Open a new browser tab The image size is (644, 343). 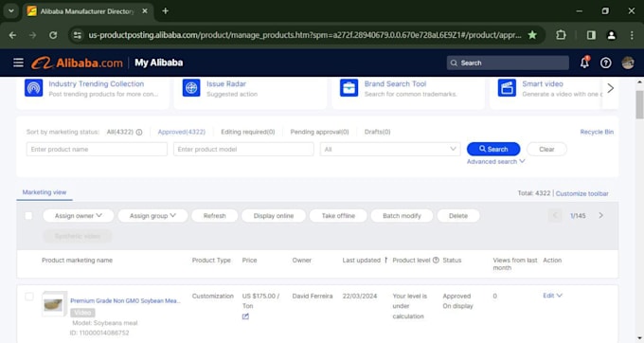tap(166, 11)
